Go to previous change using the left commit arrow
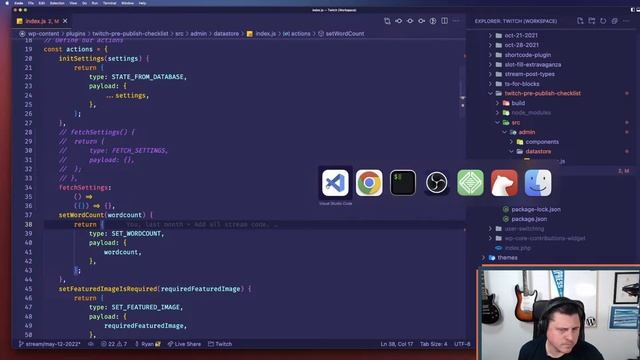Screen dimensions: 640x360 click(x=398, y=21)
